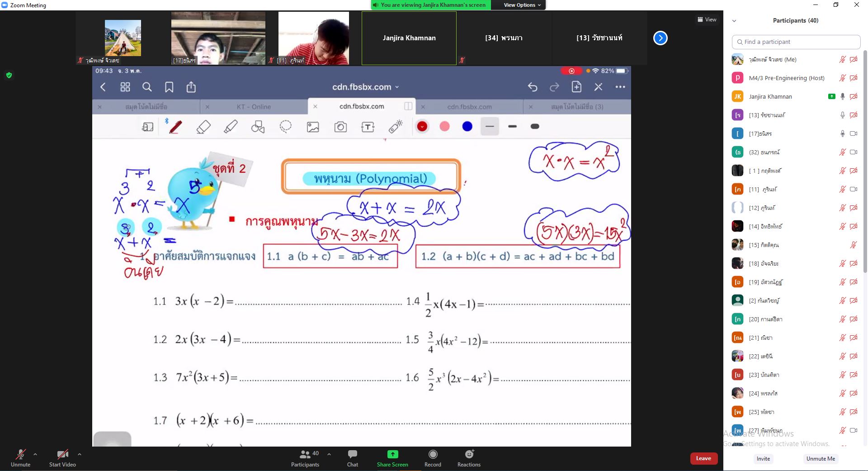Start recording with the Record button

pos(433,455)
